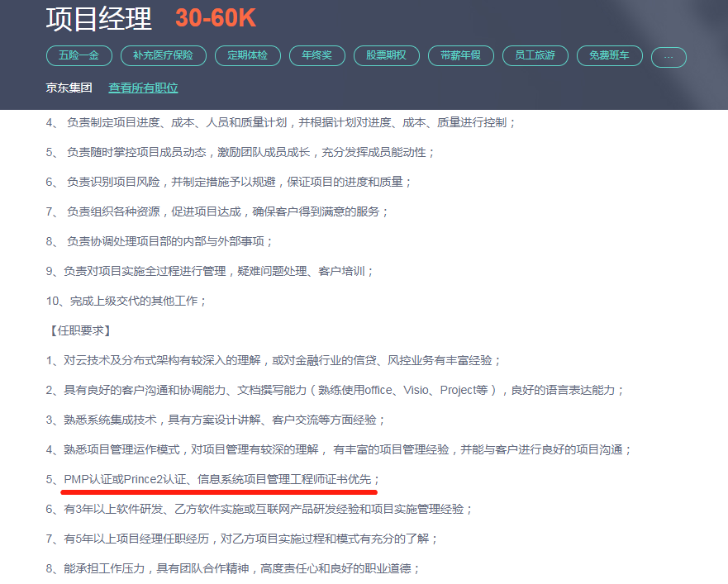Click the 免费班车 benefit tag
Image resolution: width=728 pixels, height=584 pixels.
coord(609,56)
